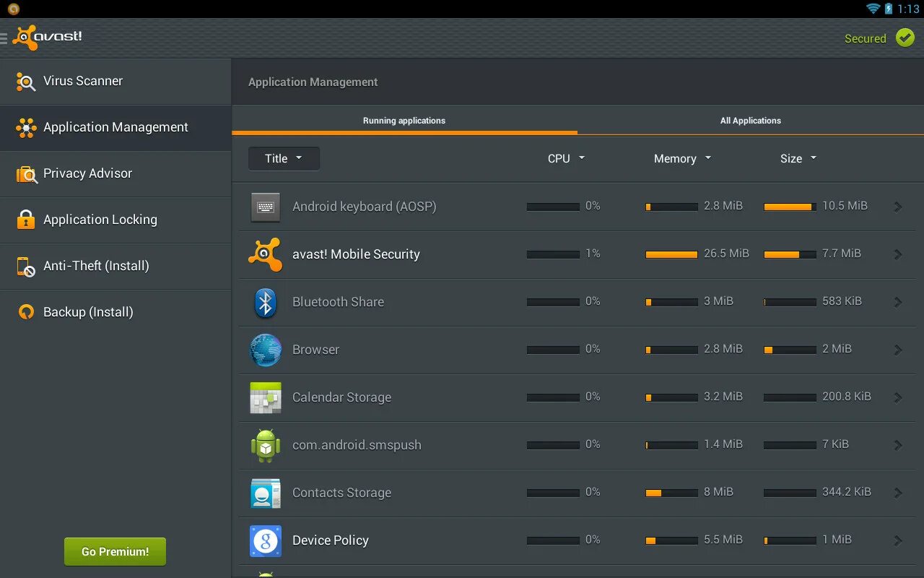This screenshot has width=924, height=578.
Task: Open Privacy Advisor from the sidebar
Action: coord(87,173)
